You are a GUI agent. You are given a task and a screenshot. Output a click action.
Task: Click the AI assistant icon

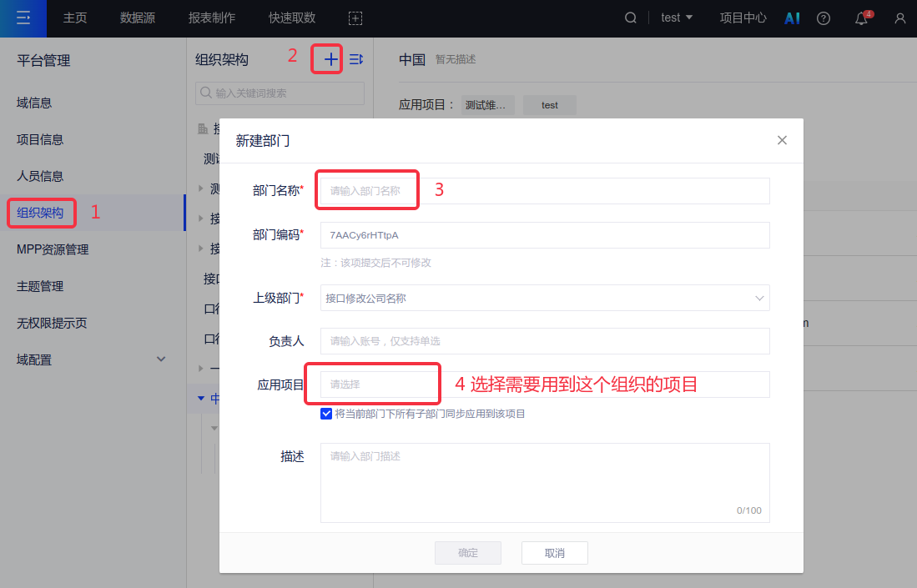point(793,18)
